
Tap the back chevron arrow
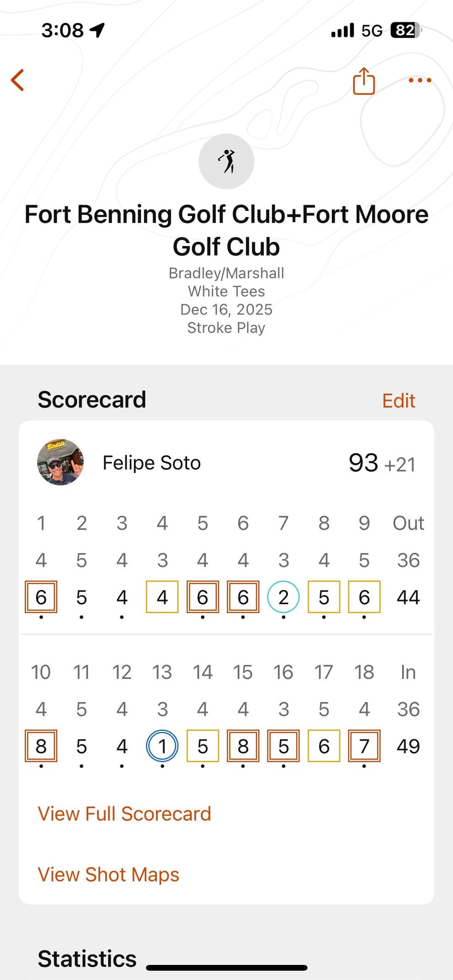tap(18, 80)
